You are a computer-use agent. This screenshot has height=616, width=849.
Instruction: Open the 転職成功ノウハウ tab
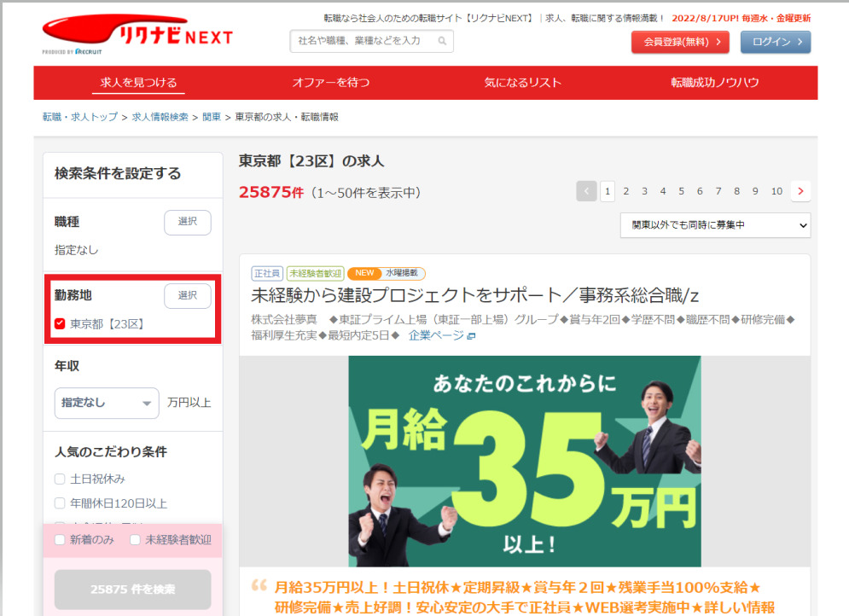point(715,82)
